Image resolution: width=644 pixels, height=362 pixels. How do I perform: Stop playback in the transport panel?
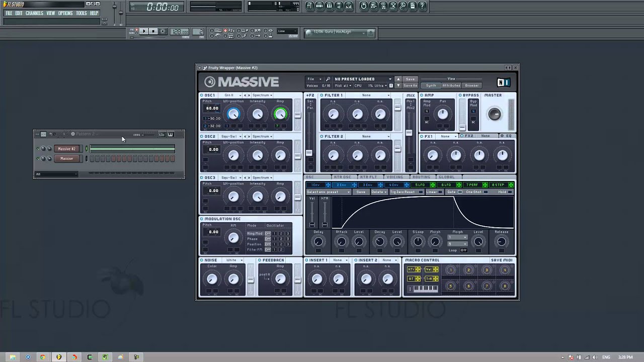pyautogui.click(x=153, y=31)
